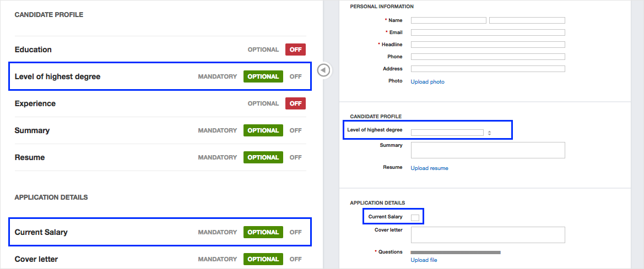Set Resume to OPTIONAL
This screenshot has width=644, height=269.
(x=263, y=157)
